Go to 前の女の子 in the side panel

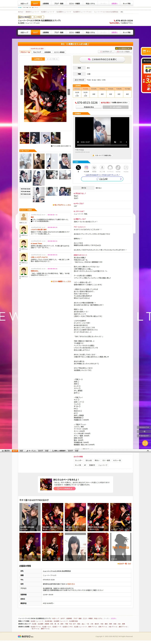coord(144,436)
